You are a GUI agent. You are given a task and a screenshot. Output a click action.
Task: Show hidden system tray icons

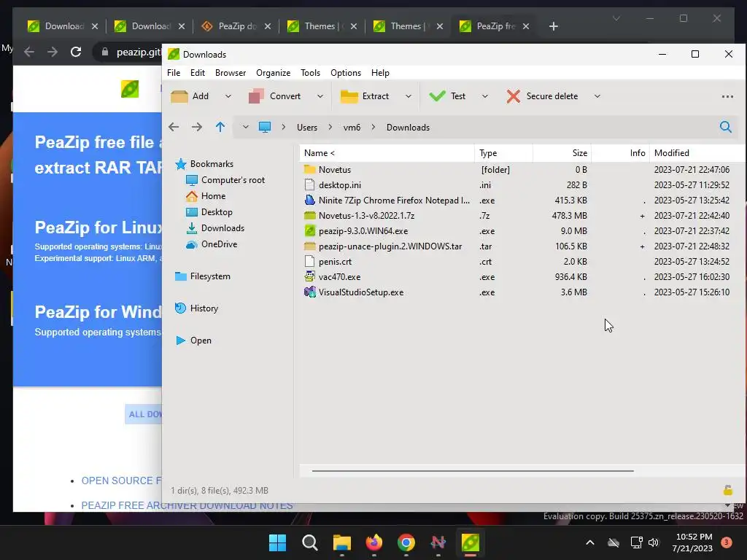[x=589, y=542]
